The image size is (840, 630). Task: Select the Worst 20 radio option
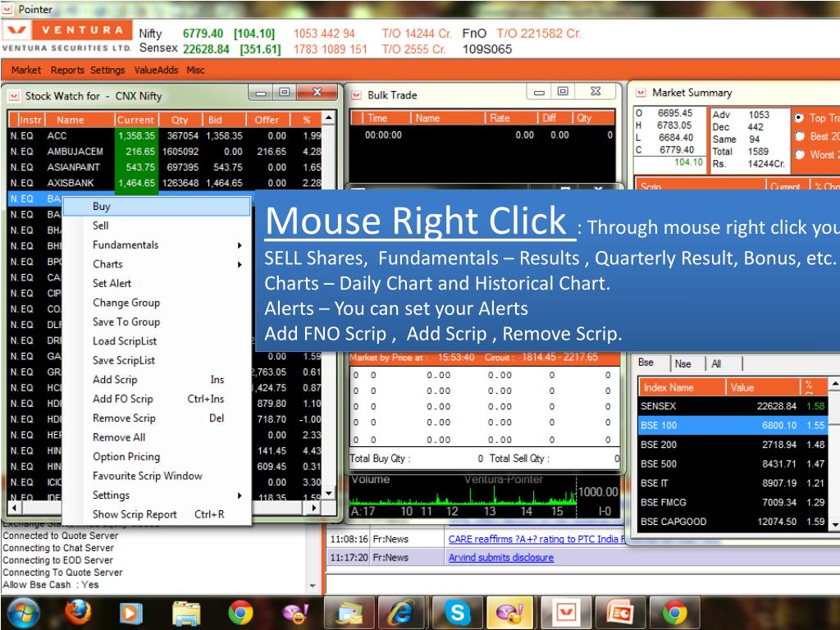click(x=800, y=154)
